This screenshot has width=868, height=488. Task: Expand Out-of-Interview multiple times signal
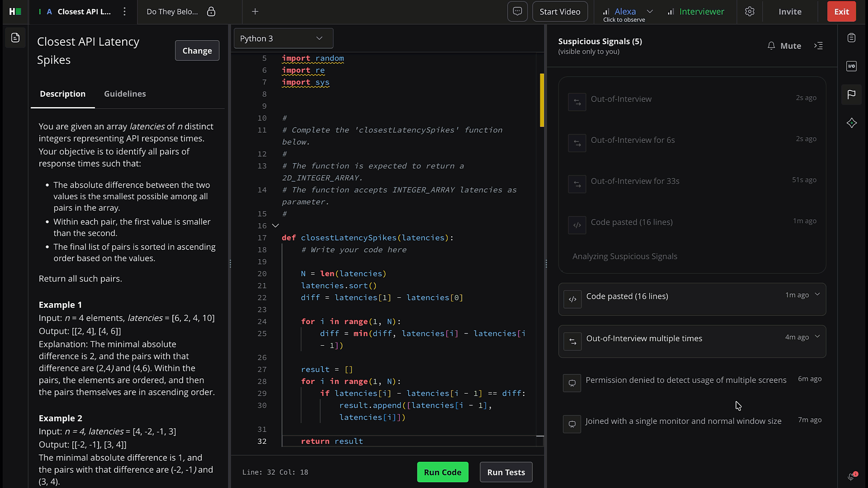click(817, 337)
